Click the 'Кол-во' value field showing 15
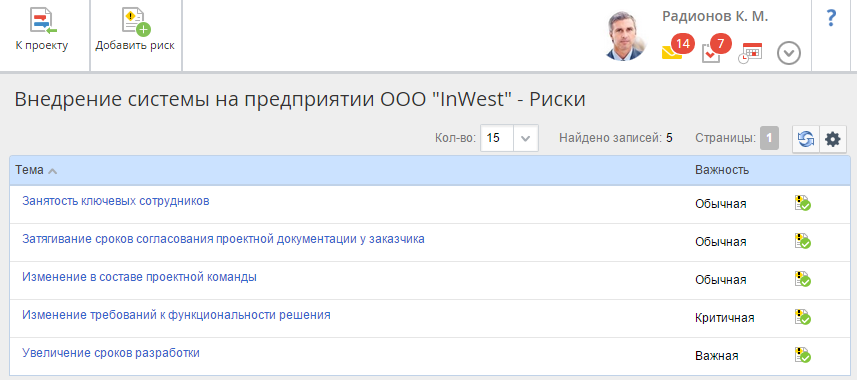The height and width of the screenshot is (380, 857). [497, 138]
